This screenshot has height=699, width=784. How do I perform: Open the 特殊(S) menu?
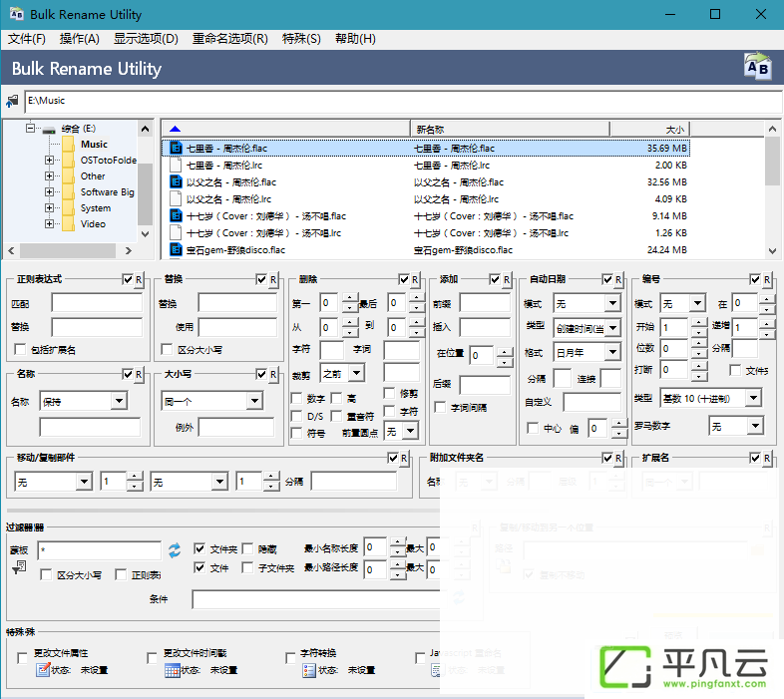301,39
